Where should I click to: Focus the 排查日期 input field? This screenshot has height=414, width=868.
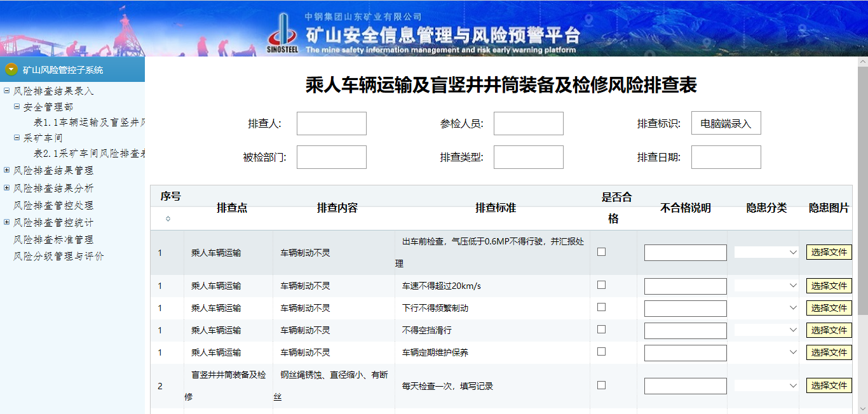click(726, 157)
